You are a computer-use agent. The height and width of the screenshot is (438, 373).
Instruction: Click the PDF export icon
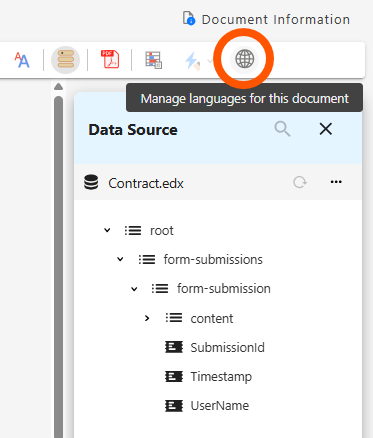(110, 59)
